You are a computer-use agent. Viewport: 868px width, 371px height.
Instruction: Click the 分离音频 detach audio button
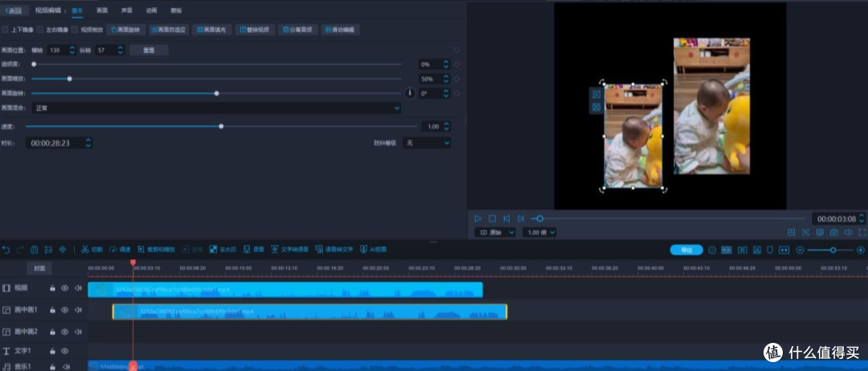[x=298, y=30]
